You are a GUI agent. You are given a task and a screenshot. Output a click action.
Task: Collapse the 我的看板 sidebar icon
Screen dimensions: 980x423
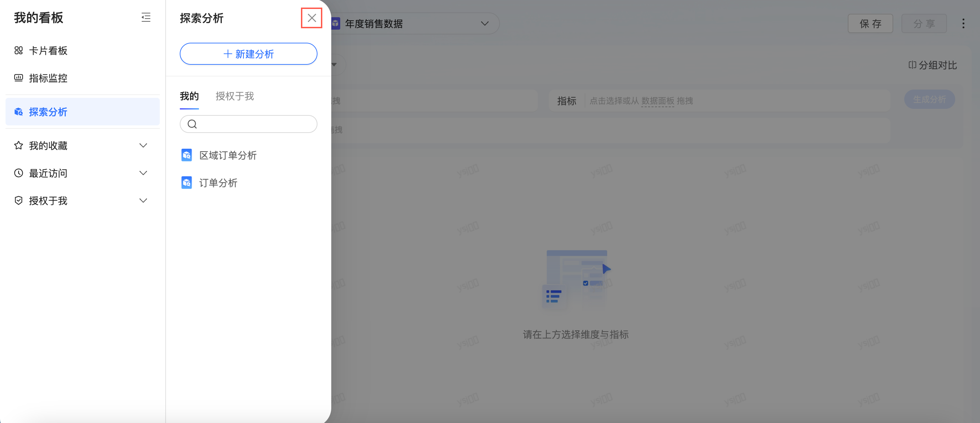[x=146, y=18]
